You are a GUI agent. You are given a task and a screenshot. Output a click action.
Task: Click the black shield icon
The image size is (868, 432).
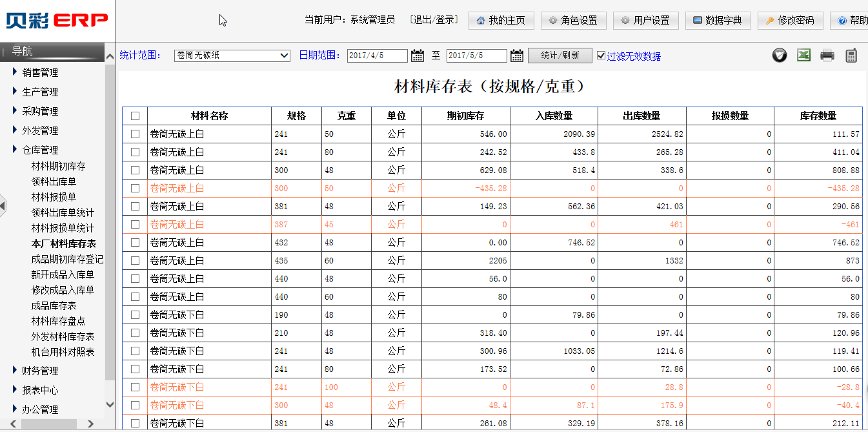pos(780,56)
